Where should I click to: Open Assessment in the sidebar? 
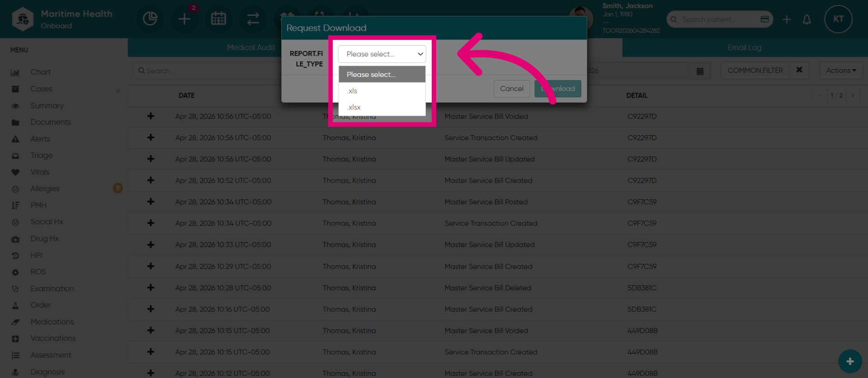(51, 355)
